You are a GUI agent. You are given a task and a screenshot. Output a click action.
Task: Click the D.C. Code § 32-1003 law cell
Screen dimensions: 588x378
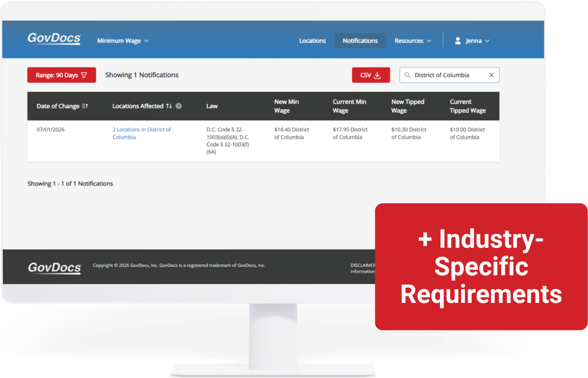(x=228, y=141)
